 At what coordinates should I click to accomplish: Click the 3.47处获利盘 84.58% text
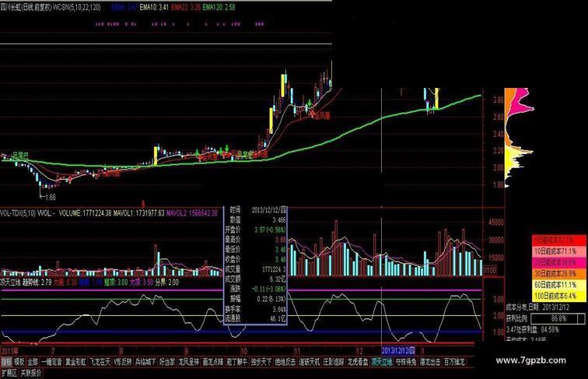coord(532,330)
